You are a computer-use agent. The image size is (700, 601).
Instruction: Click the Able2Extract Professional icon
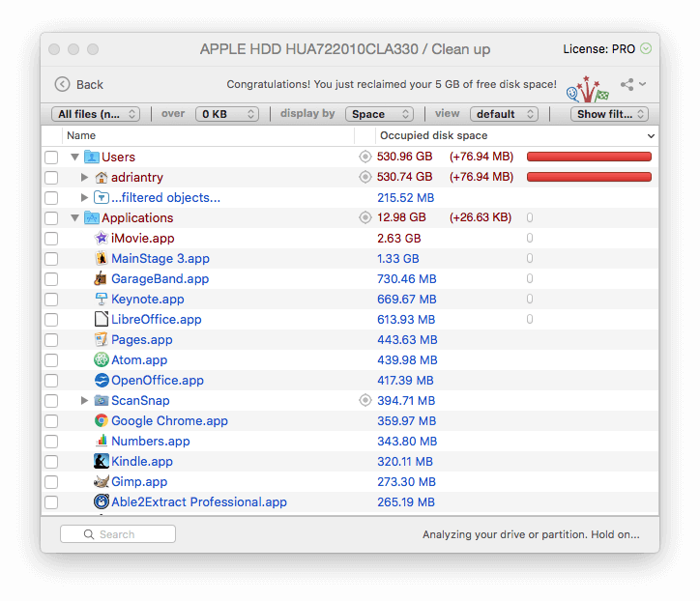click(102, 501)
